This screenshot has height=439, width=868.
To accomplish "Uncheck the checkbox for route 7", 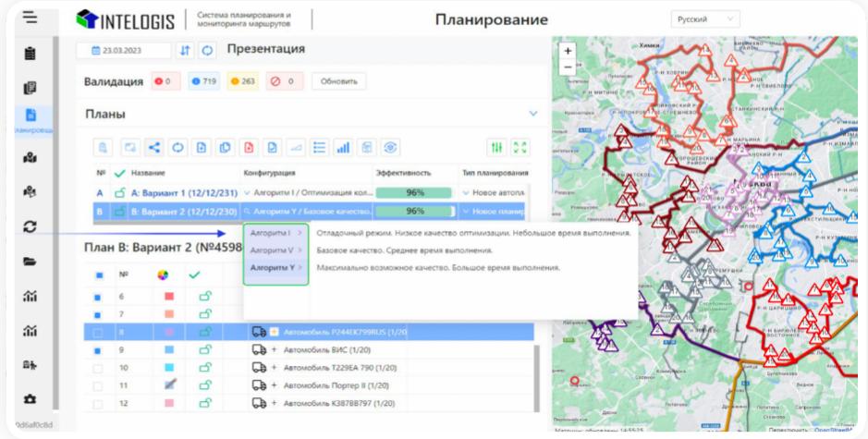I will (x=97, y=315).
